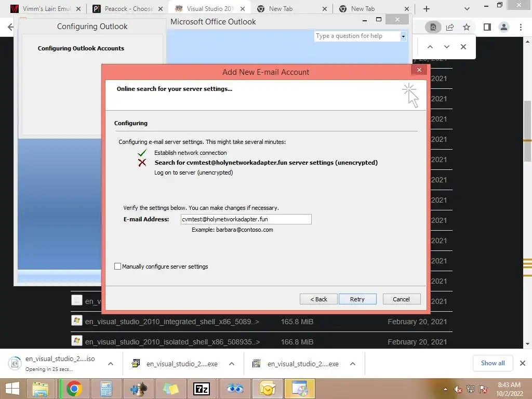Open Action Center flag tray icon

pyautogui.click(x=483, y=389)
